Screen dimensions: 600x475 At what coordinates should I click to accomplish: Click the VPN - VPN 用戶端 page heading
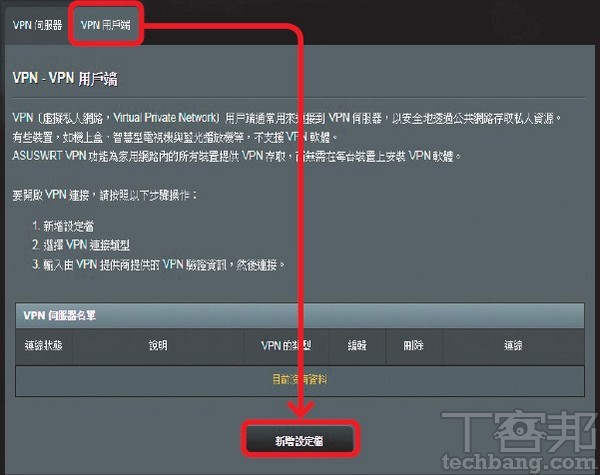click(x=65, y=79)
